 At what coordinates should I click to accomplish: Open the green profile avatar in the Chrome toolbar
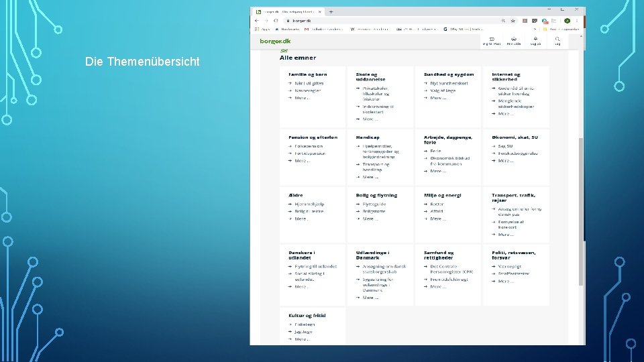coord(568,21)
